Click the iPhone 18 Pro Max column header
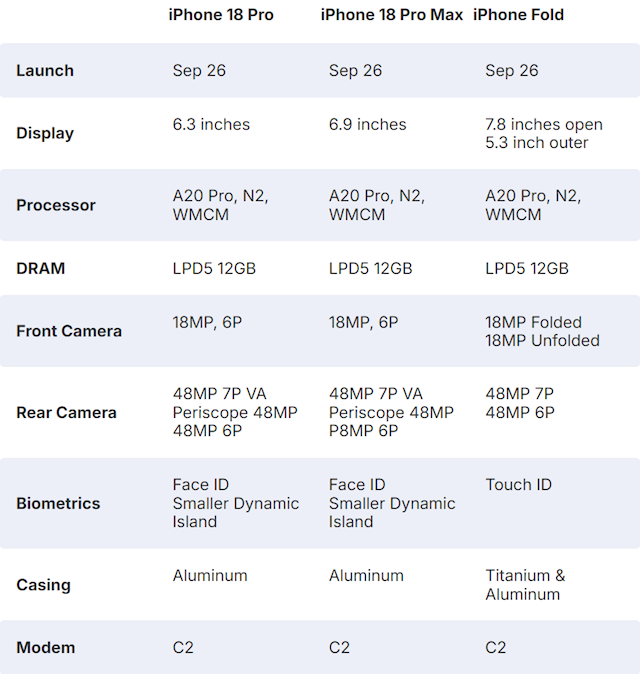The width and height of the screenshot is (640, 674). pyautogui.click(x=392, y=15)
